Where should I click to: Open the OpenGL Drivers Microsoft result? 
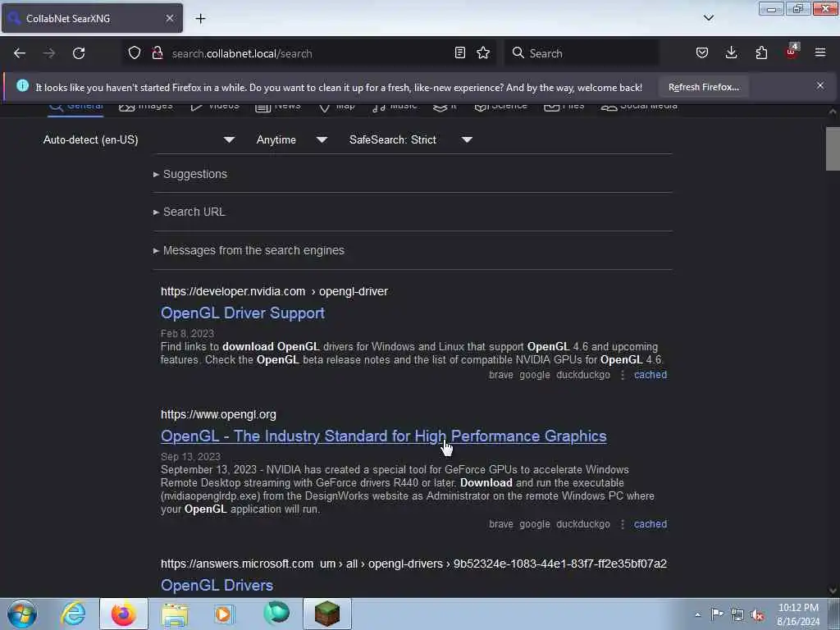pos(217,585)
